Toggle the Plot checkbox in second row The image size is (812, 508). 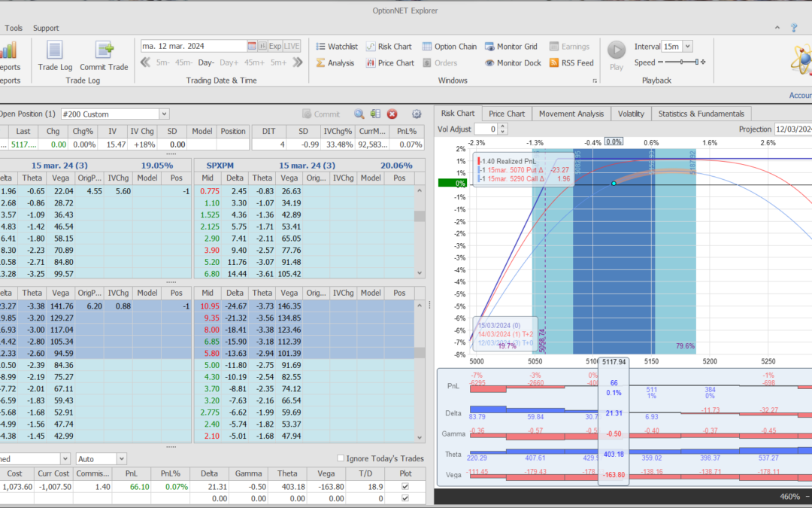(x=406, y=499)
